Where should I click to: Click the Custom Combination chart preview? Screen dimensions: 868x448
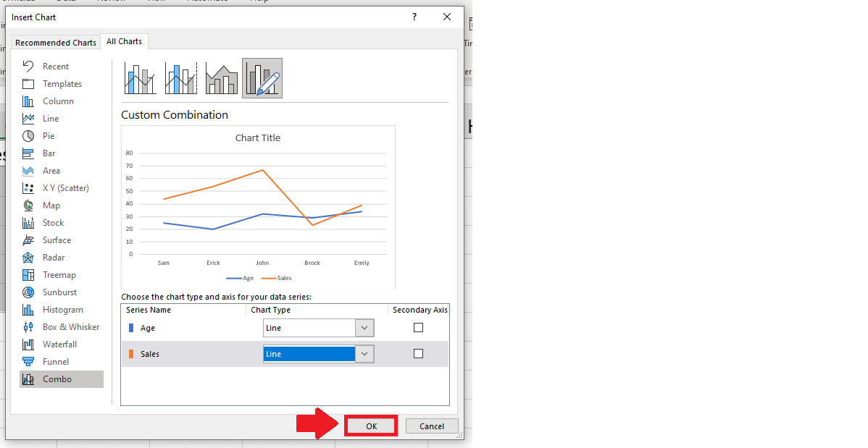click(257, 206)
